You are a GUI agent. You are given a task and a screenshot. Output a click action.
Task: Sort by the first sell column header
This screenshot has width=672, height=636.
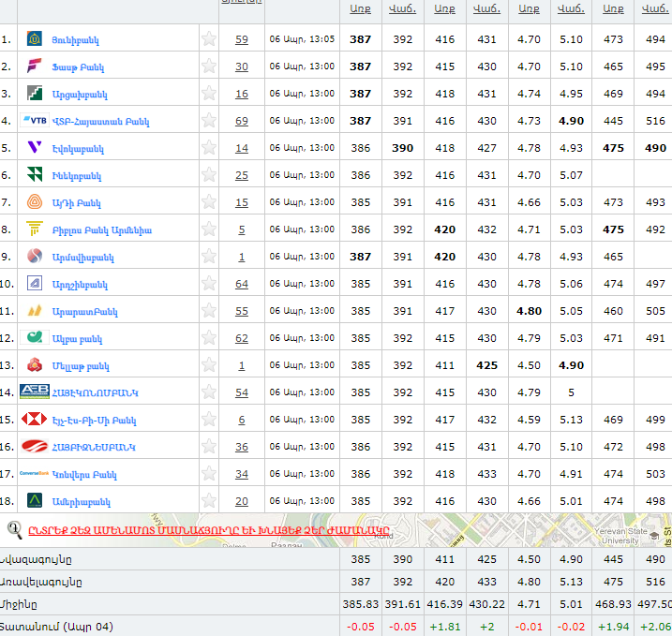pos(402,9)
